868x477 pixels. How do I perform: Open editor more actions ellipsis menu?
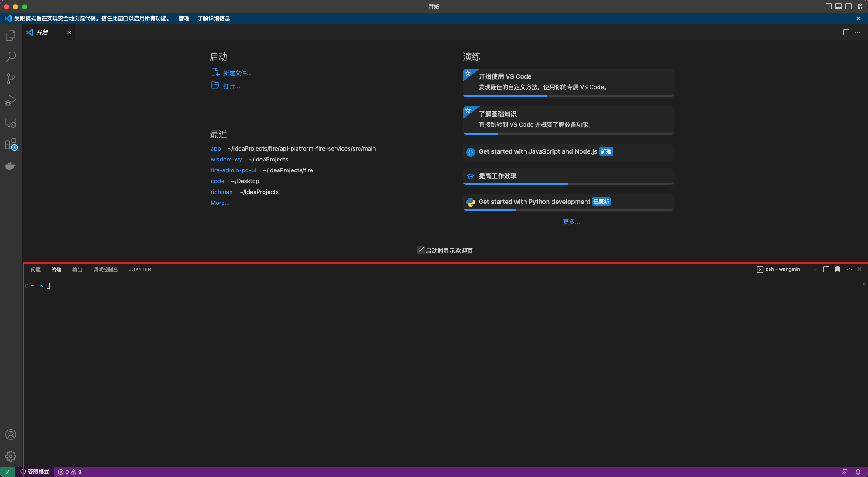click(858, 33)
